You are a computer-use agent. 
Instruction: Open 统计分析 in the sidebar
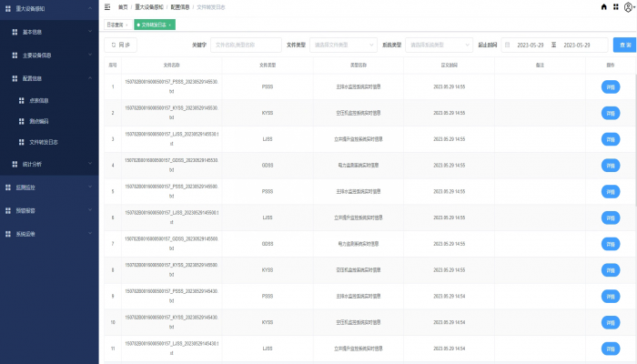tap(45, 165)
